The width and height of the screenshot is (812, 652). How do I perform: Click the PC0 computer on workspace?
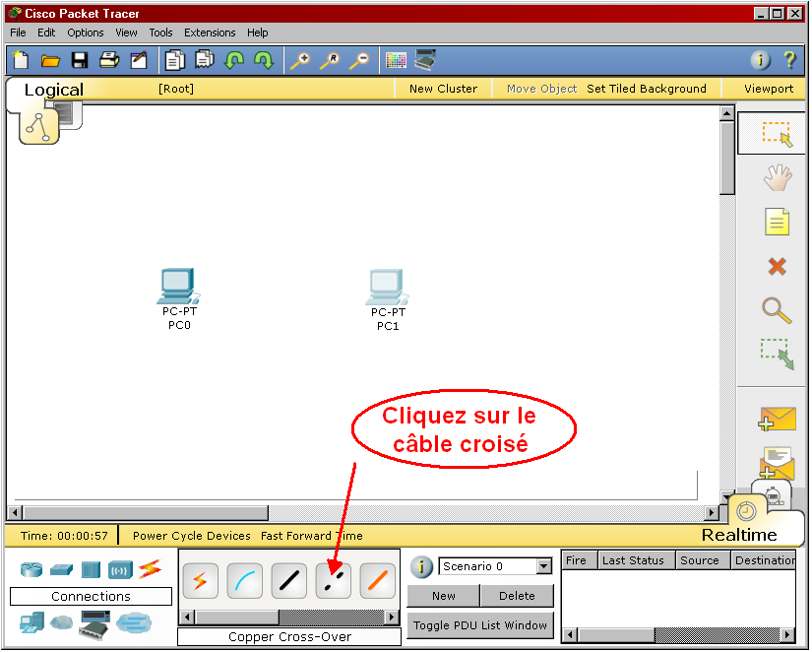pyautogui.click(x=179, y=287)
